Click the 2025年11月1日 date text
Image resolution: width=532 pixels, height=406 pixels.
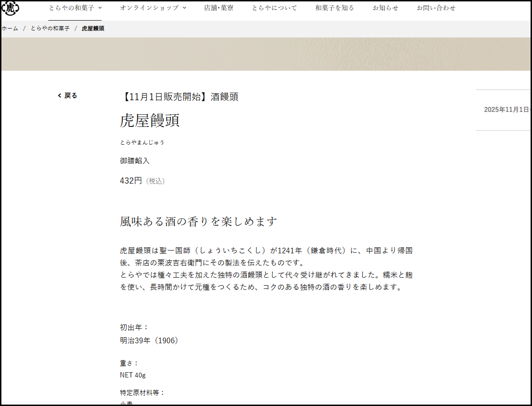pos(507,110)
